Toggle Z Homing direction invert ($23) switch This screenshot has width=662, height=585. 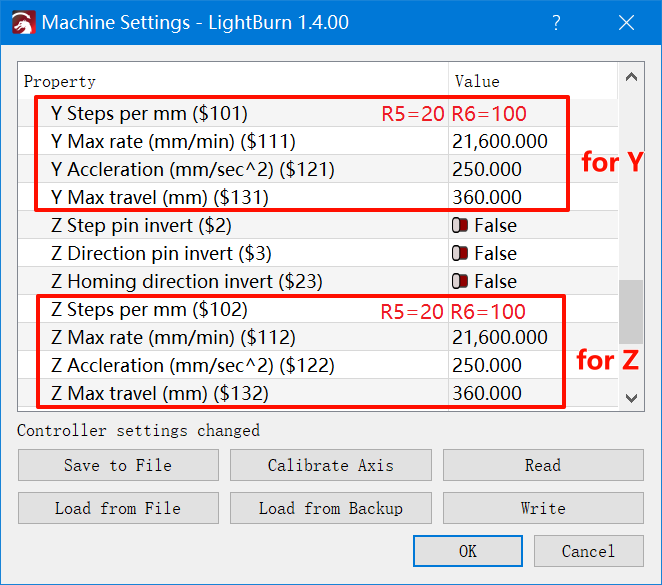(x=460, y=282)
